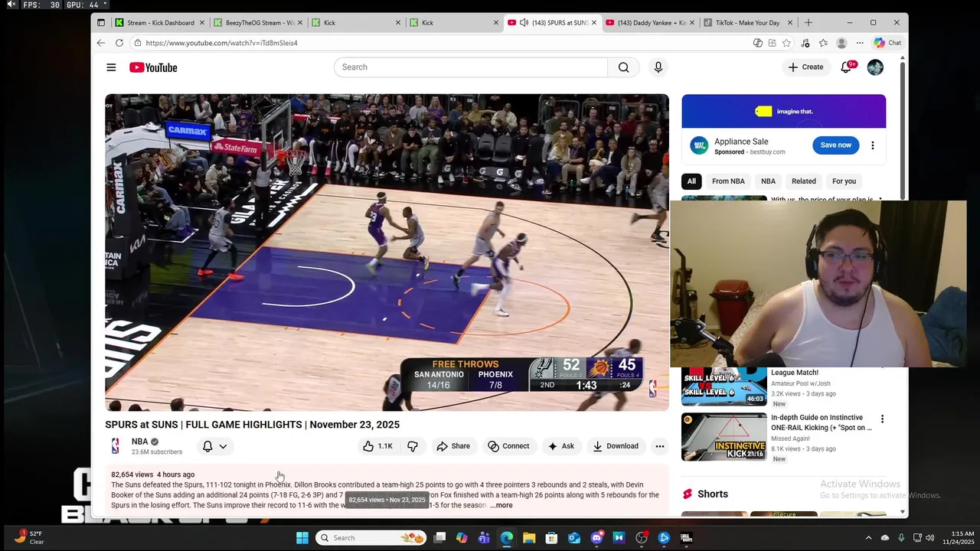Select the For you filter chip
980x551 pixels.
tap(844, 181)
